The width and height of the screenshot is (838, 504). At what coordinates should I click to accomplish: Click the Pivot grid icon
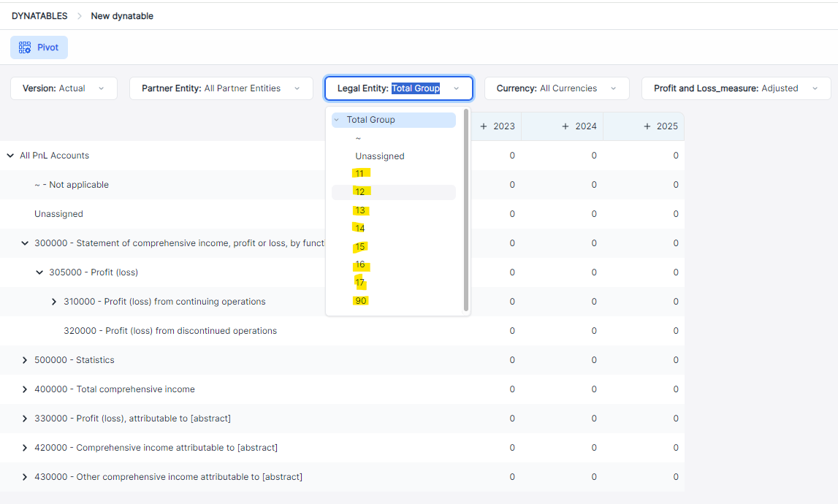tap(25, 47)
